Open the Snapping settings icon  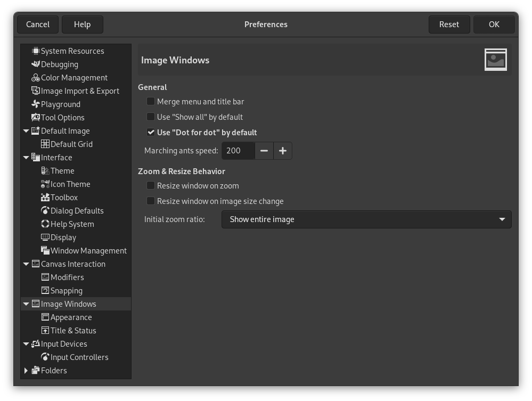(x=45, y=290)
